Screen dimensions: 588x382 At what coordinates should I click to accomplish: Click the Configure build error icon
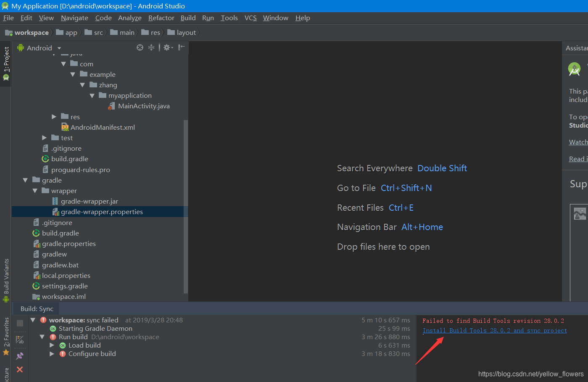click(x=63, y=354)
